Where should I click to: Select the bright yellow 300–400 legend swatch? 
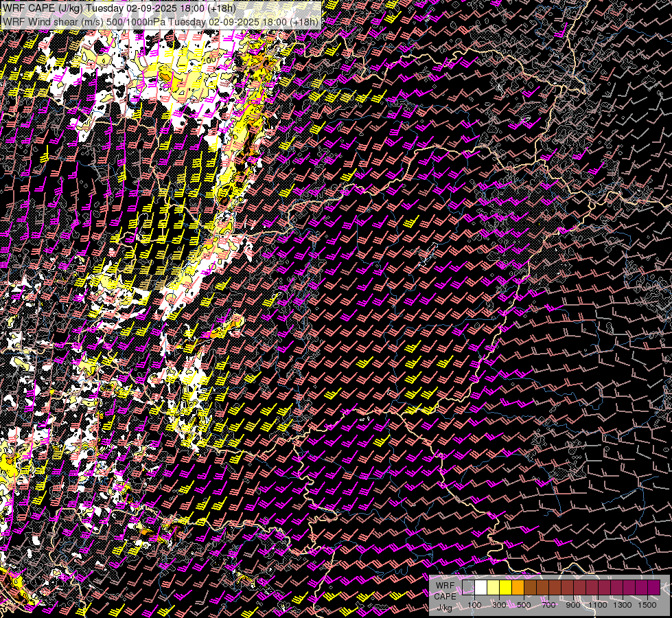point(506,587)
